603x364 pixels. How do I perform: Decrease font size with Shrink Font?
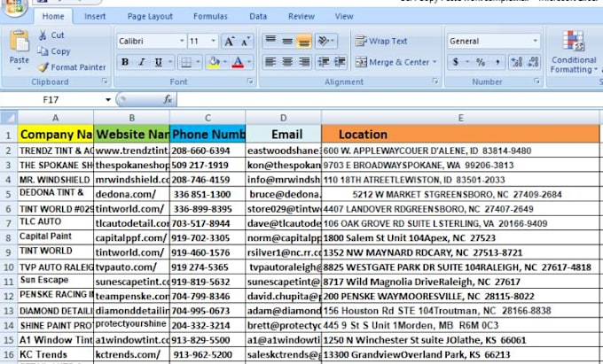[x=246, y=41]
